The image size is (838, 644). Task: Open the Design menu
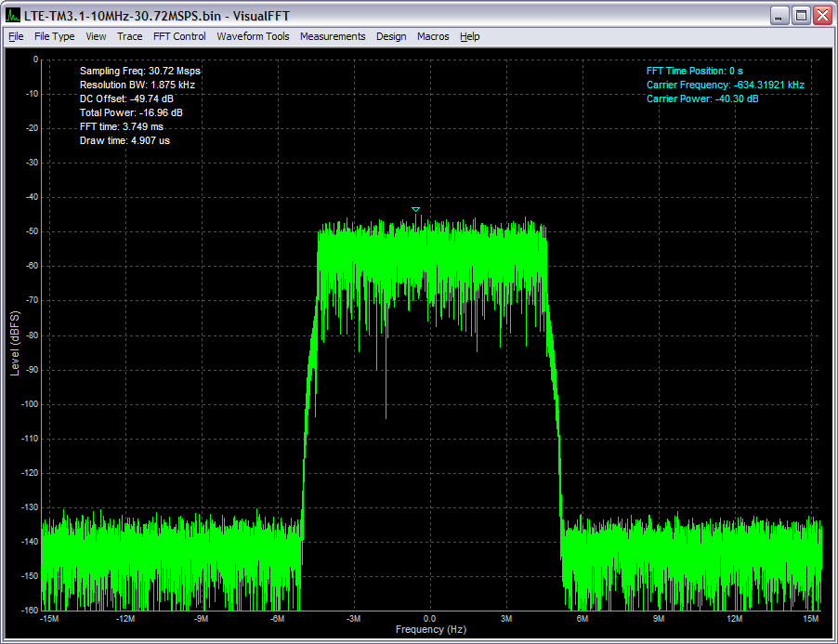[391, 36]
